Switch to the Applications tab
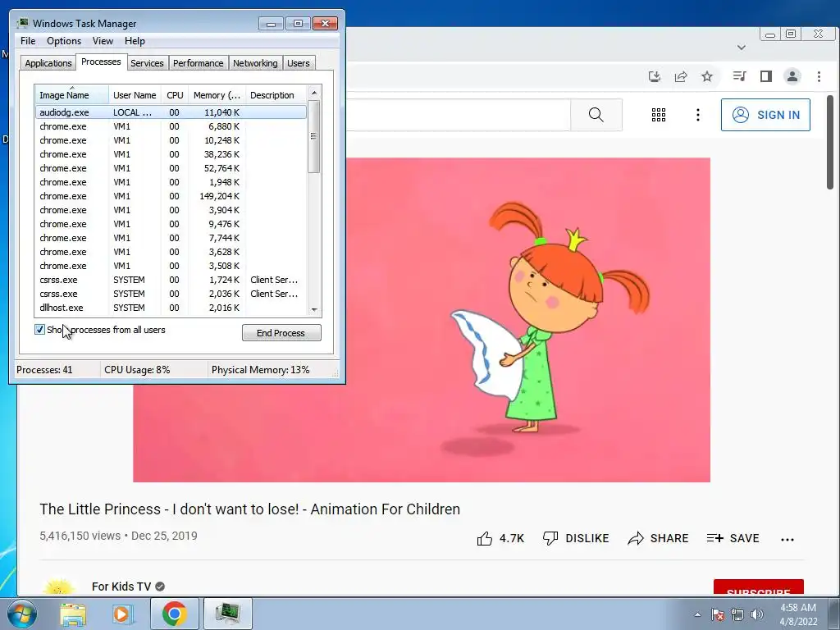This screenshot has height=630, width=840. [x=48, y=63]
